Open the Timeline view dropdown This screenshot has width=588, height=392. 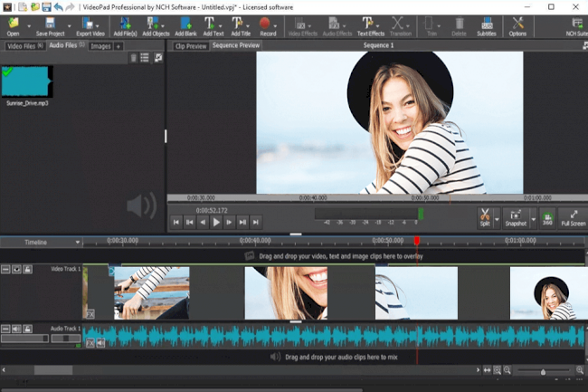(x=76, y=243)
